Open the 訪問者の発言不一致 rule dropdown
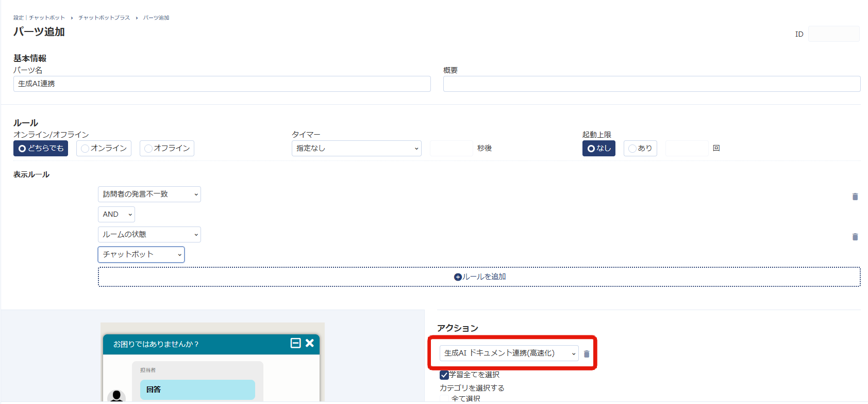The image size is (868, 404). point(149,195)
